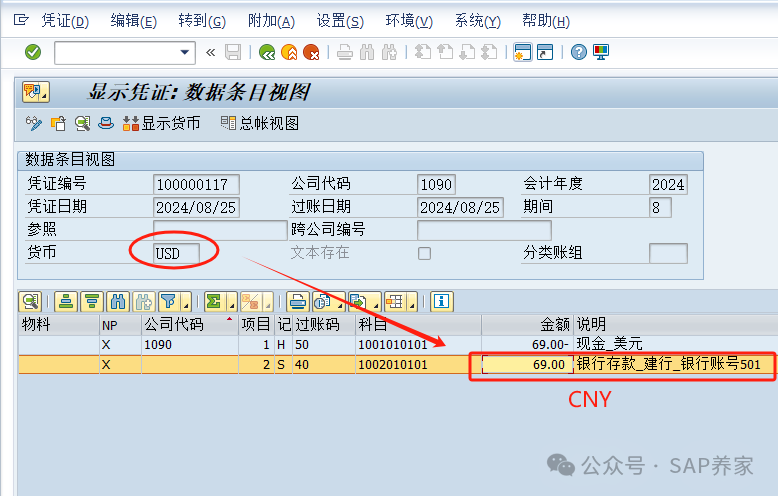Click the 期间 field showing 8
The height and width of the screenshot is (496, 778).
(x=660, y=207)
